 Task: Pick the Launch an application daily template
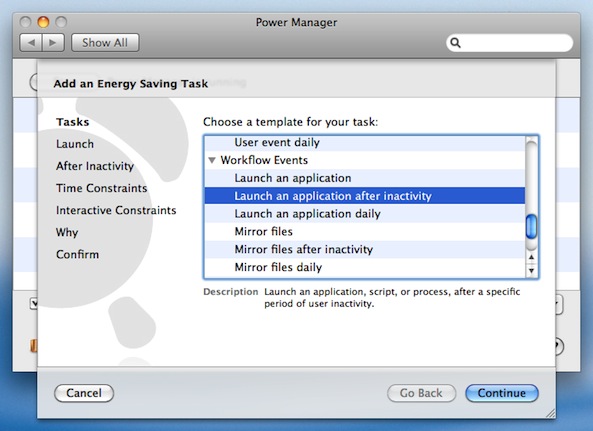(365, 214)
